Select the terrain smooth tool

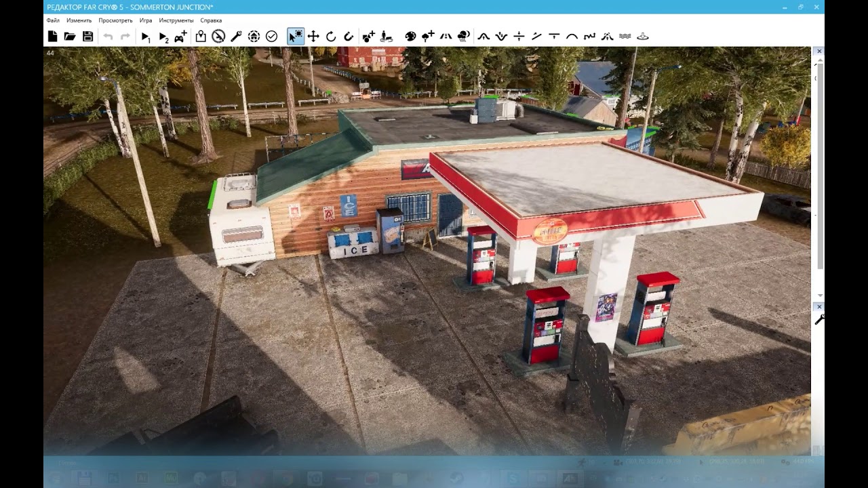tap(572, 37)
